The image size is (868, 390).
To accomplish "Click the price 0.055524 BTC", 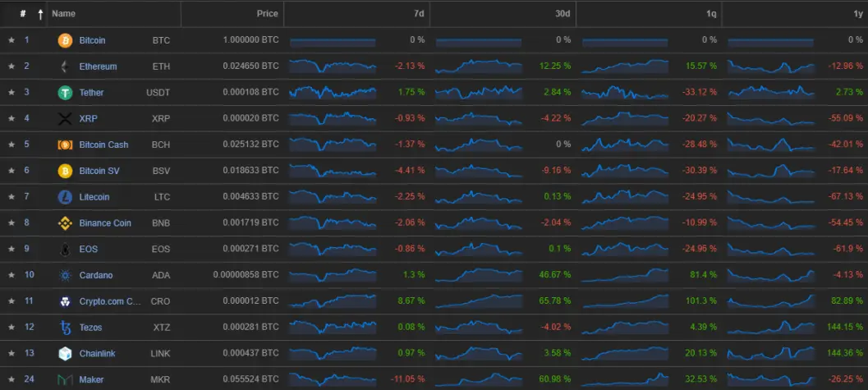I will (250, 379).
